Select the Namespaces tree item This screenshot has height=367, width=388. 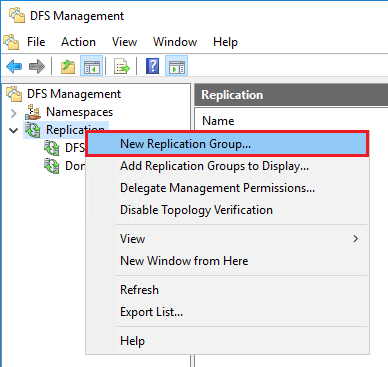click(79, 112)
